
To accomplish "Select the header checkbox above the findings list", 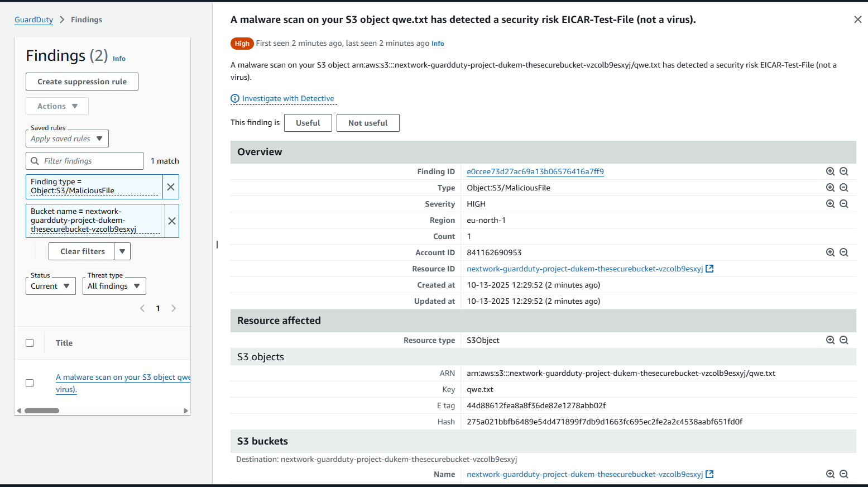I will click(x=30, y=342).
